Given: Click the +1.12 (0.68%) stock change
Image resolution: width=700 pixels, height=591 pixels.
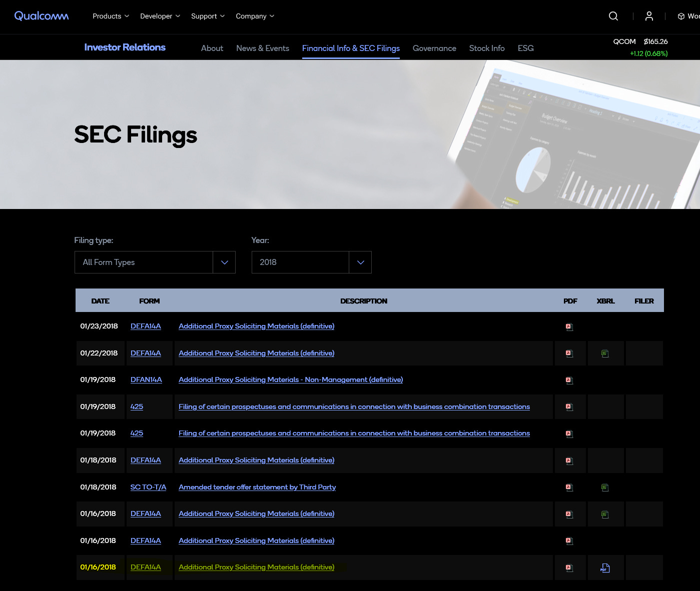Looking at the screenshot, I should (x=649, y=53).
